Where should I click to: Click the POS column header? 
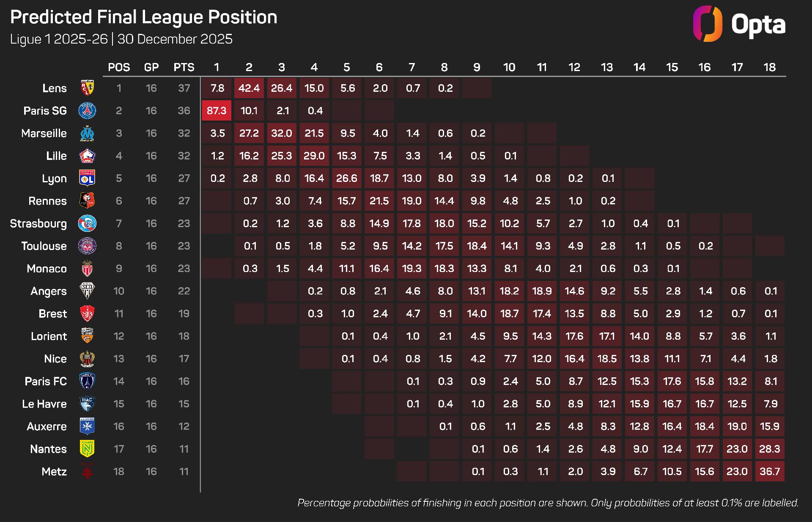click(119, 67)
